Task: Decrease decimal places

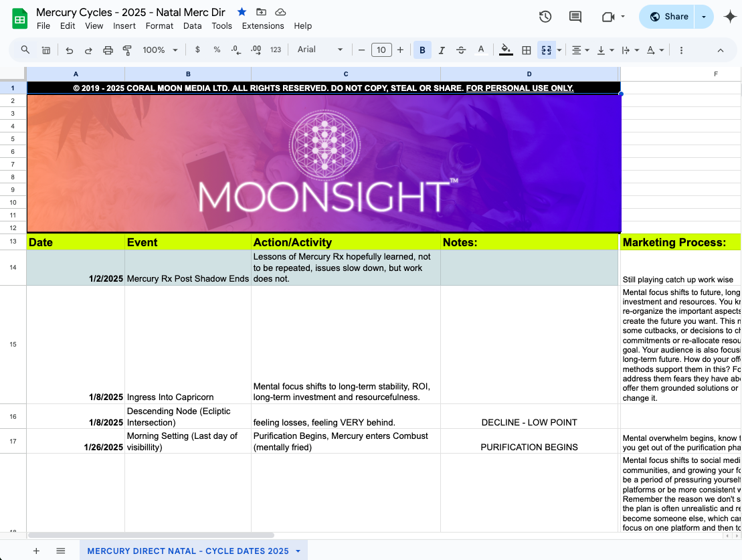Action: [x=234, y=50]
